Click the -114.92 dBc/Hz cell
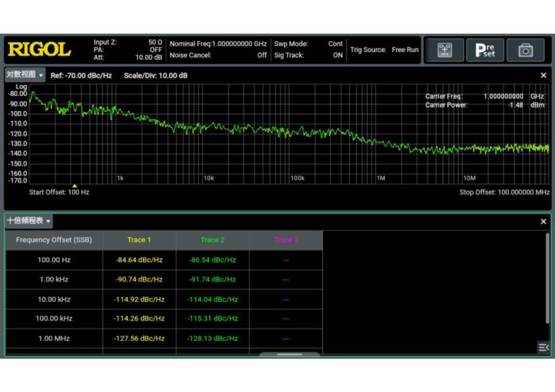555x392 pixels. tap(139, 300)
